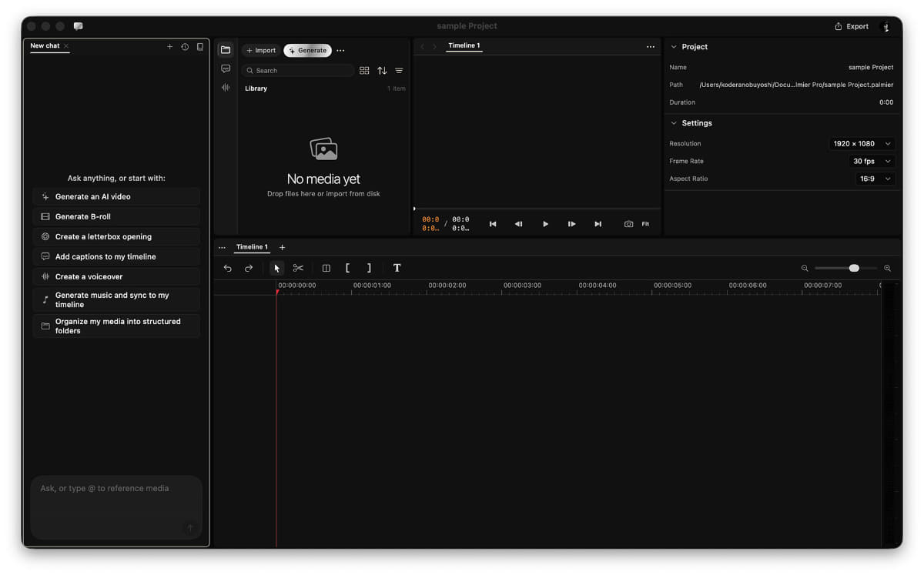
Task: Click the timeline zoom slider handle
Action: (x=854, y=268)
